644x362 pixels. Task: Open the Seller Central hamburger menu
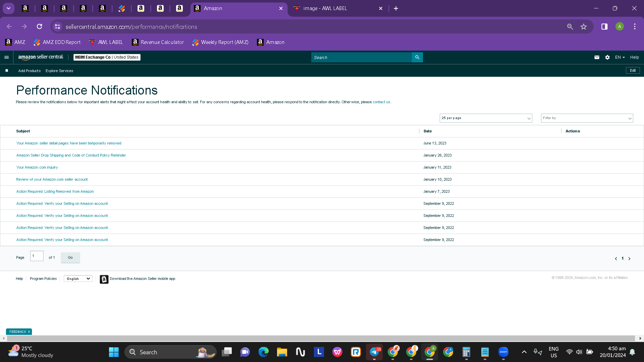click(x=6, y=57)
